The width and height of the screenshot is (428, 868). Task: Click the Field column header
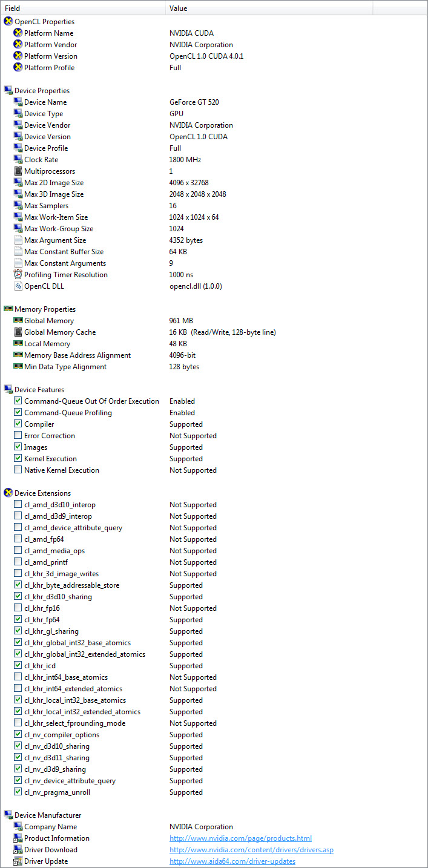click(x=83, y=8)
